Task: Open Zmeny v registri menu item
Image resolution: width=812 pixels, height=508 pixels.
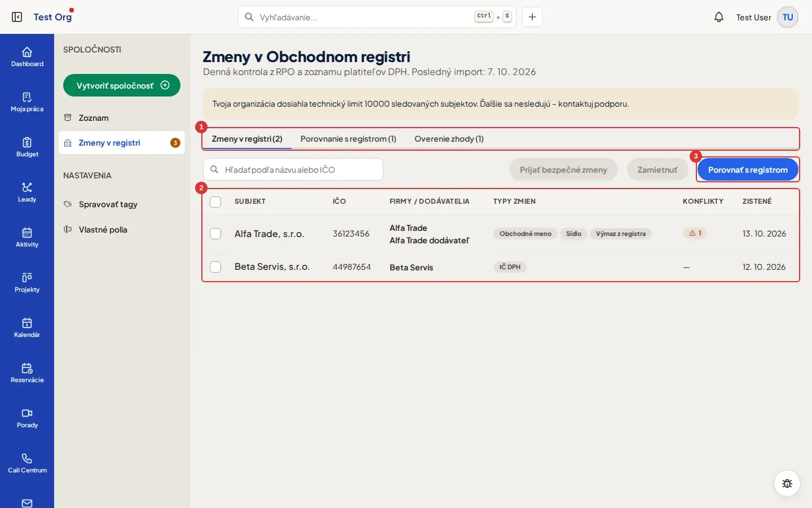Action: 122,143
